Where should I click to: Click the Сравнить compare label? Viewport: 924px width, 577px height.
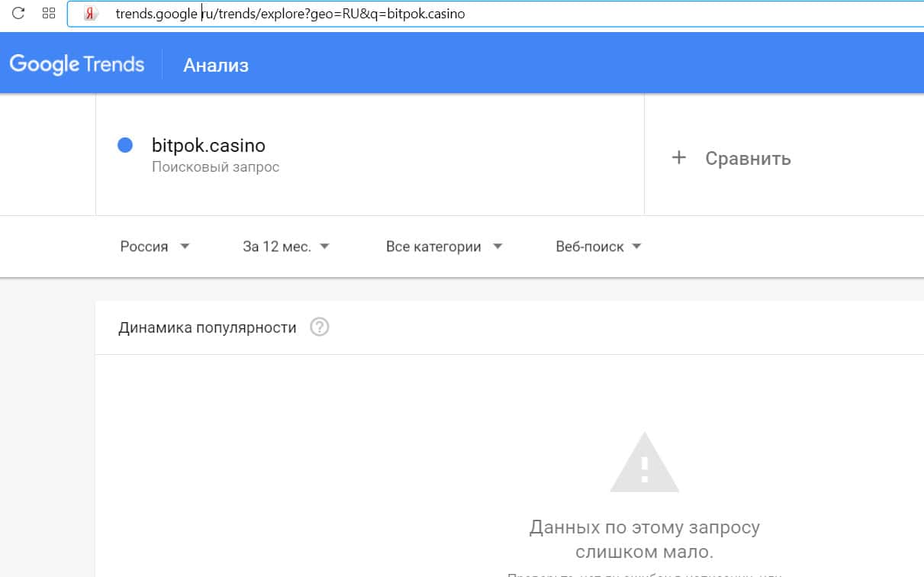click(x=748, y=159)
